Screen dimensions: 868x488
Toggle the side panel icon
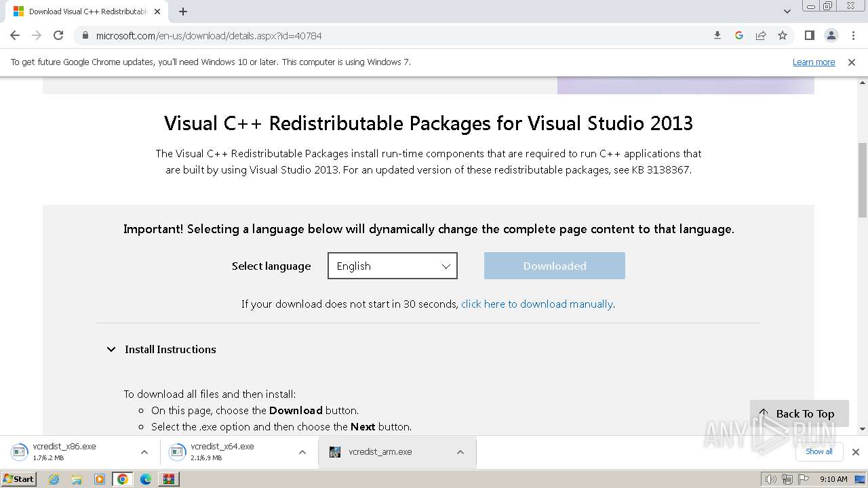(x=809, y=35)
